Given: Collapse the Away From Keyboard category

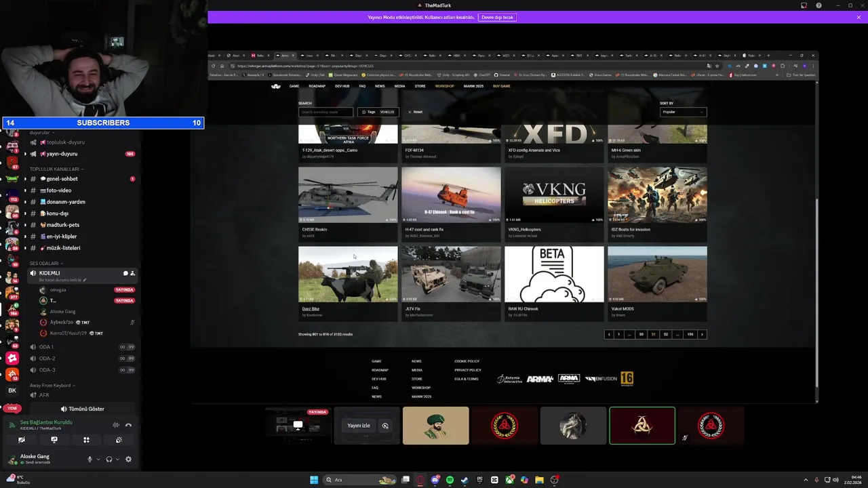Looking at the screenshot, I should point(52,385).
